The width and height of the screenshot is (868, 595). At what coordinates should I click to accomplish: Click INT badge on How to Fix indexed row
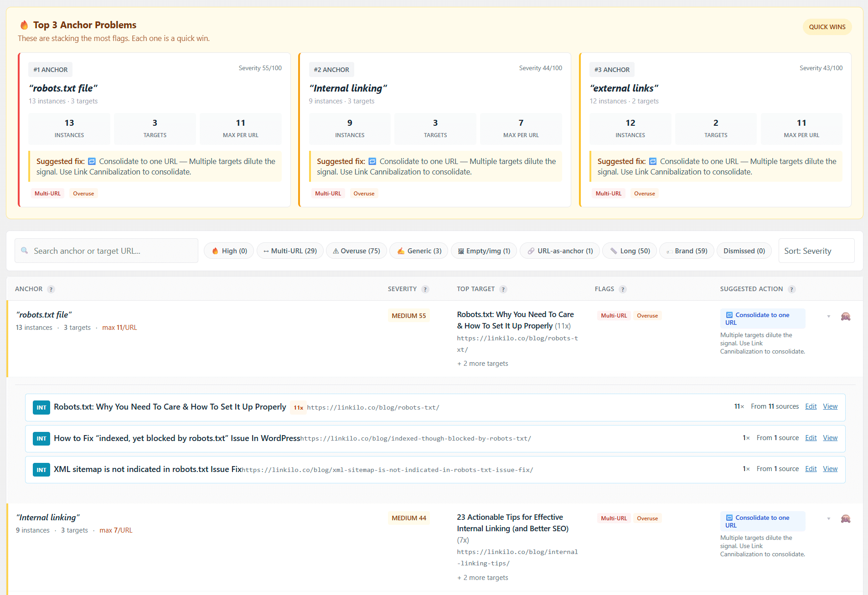[41, 438]
